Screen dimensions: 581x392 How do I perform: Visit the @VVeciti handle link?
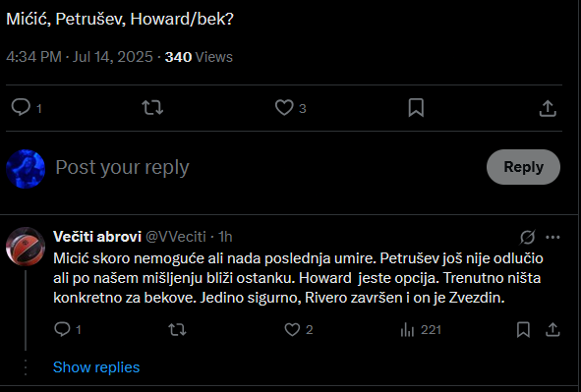(176, 237)
